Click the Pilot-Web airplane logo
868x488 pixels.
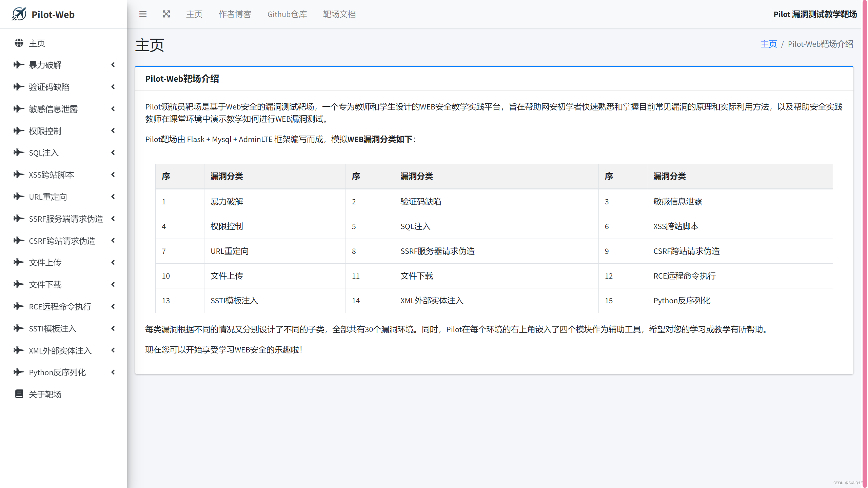(x=19, y=14)
